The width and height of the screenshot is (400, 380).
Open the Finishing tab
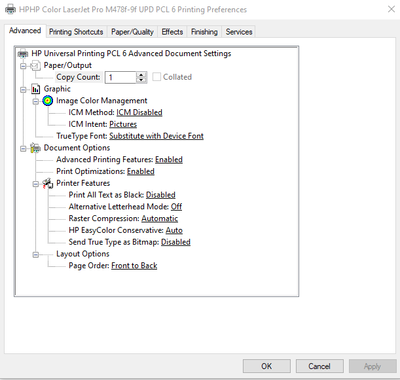(x=204, y=32)
